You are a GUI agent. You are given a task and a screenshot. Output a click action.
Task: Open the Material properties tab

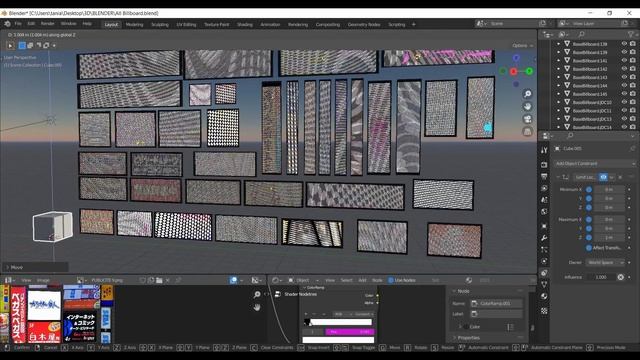[x=544, y=297]
